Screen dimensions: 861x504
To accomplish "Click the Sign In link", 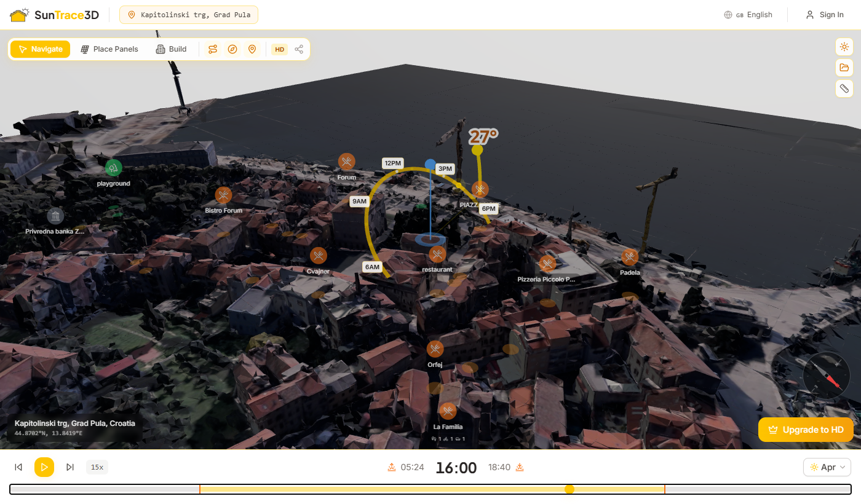I will click(x=825, y=15).
